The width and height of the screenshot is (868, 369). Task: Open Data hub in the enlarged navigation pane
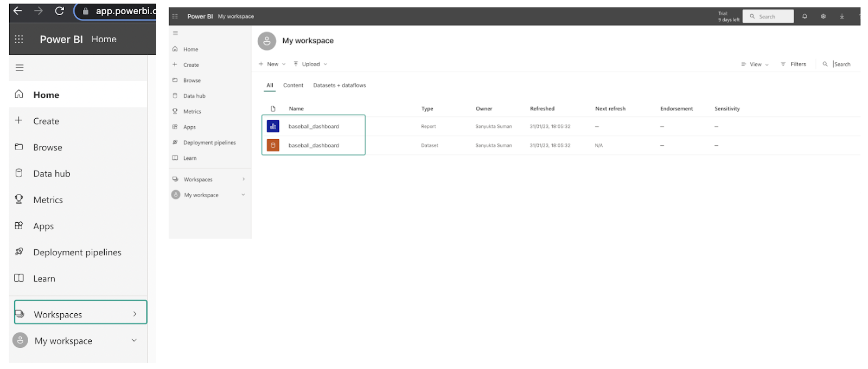[x=78, y=173]
